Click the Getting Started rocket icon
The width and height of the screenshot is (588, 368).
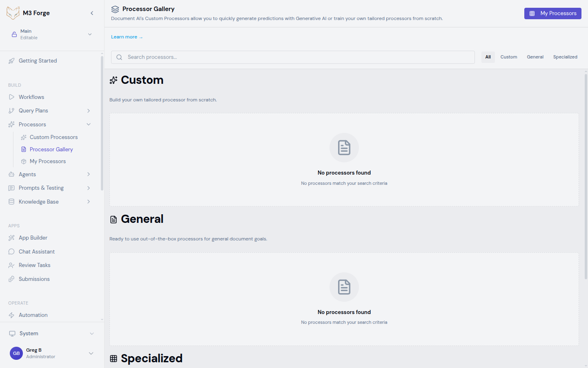(x=11, y=61)
